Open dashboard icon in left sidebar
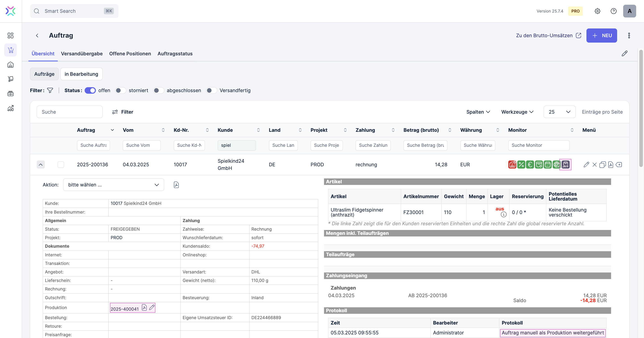Screen dimensions: 644x338 coord(11,35)
